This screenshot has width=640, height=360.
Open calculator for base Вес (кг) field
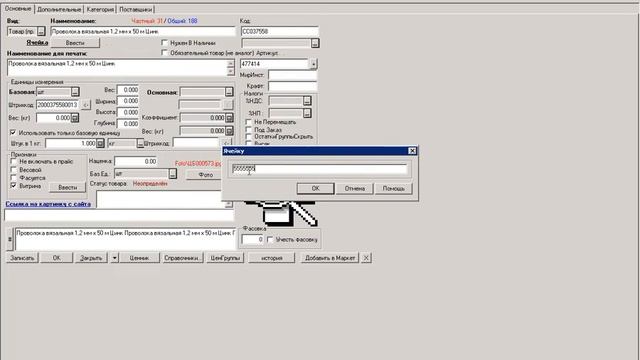75,118
